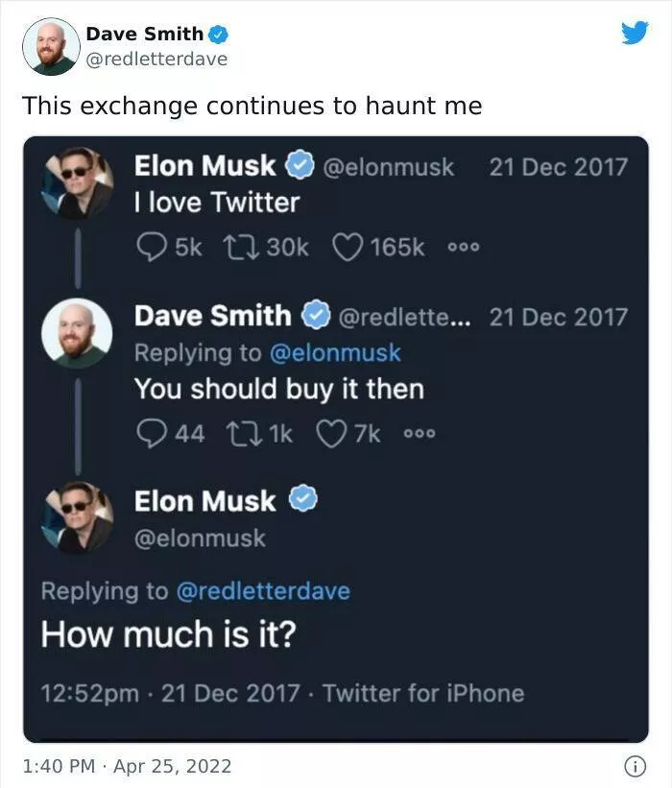Like the "You should buy it then" tweet
Screen dimensions: 672x788
[331, 433]
